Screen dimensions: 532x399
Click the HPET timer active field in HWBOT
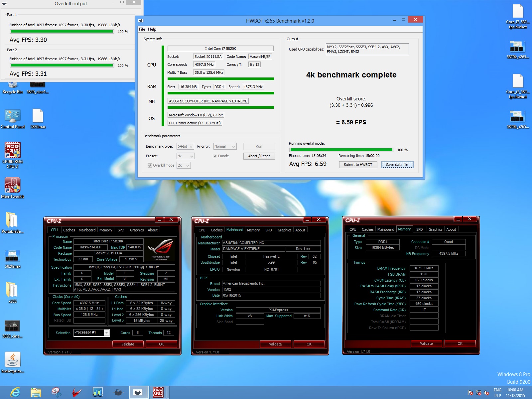coord(195,123)
